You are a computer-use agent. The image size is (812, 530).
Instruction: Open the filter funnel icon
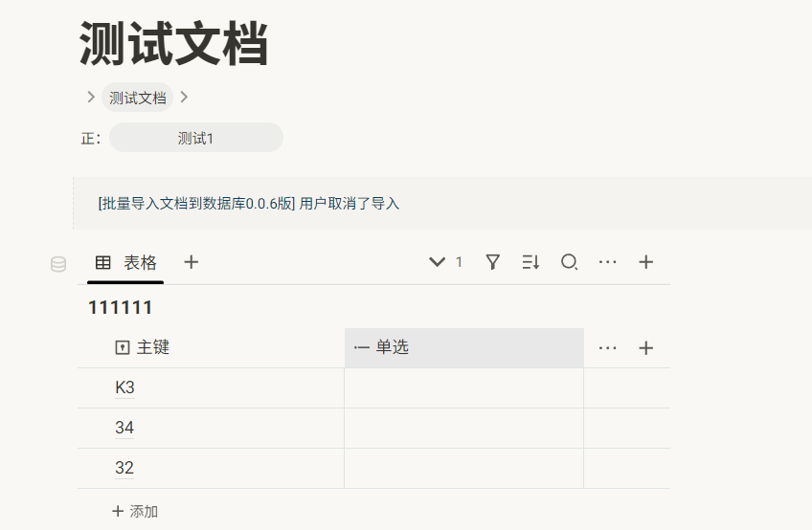click(493, 262)
